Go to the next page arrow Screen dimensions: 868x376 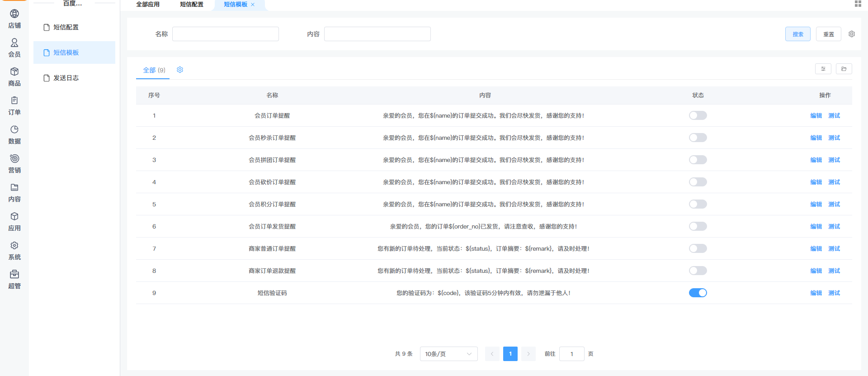point(528,354)
